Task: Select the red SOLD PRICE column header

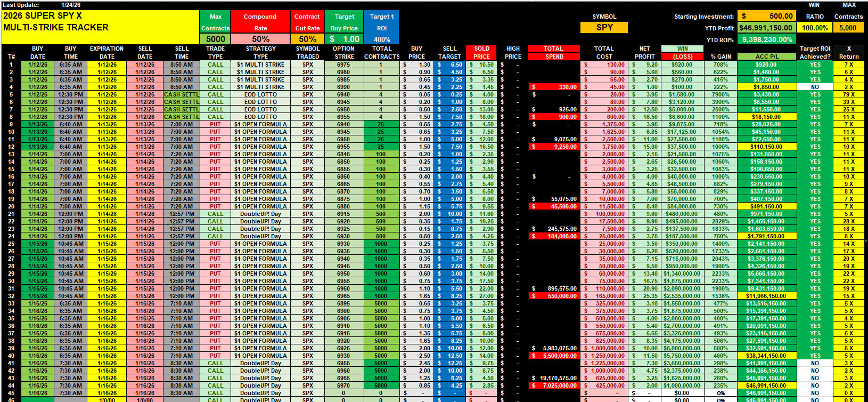Action: click(x=481, y=52)
